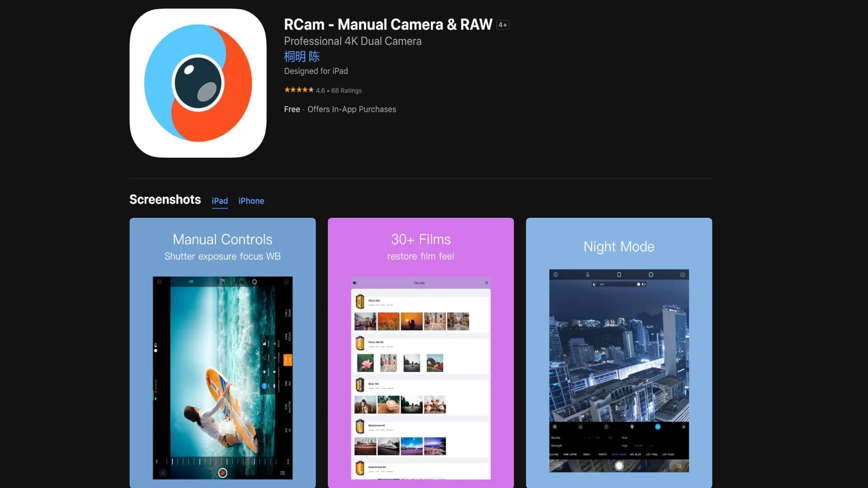Click the RCam app icon

click(x=198, y=83)
